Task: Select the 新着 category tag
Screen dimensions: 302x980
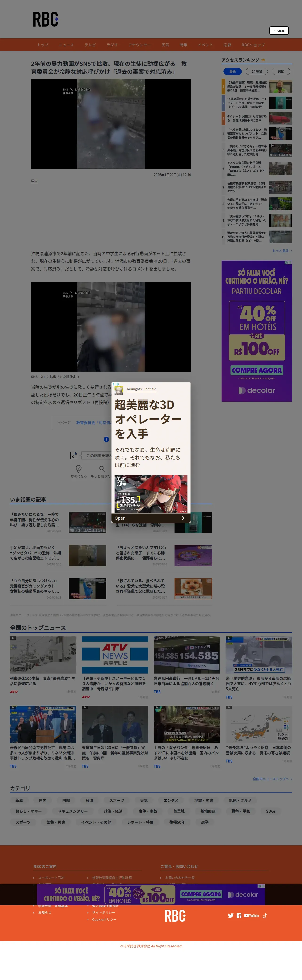Action: tap(19, 800)
